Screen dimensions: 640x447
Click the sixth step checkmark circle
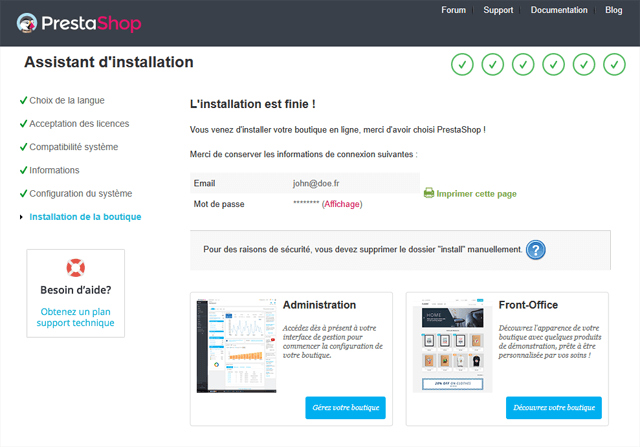click(614, 64)
